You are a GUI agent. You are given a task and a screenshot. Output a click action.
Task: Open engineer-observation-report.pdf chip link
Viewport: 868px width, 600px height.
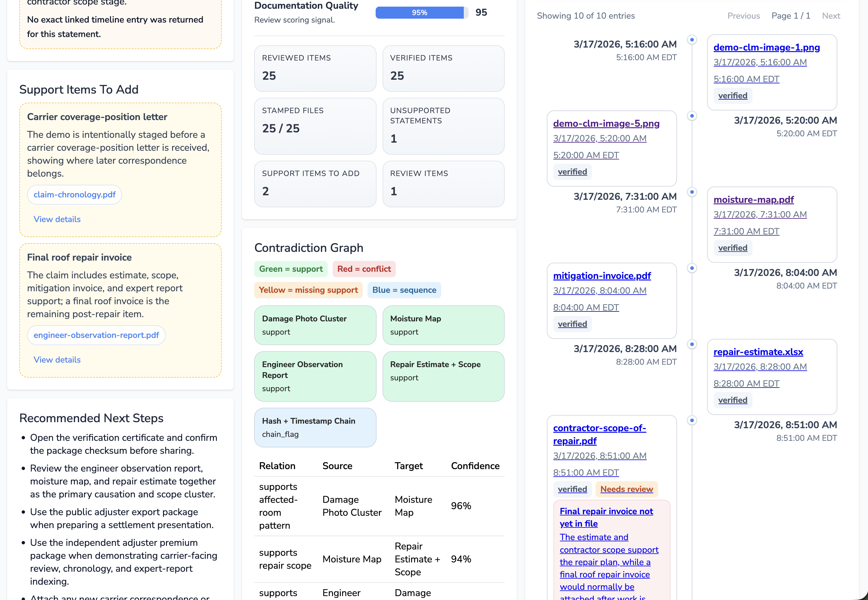pos(96,335)
